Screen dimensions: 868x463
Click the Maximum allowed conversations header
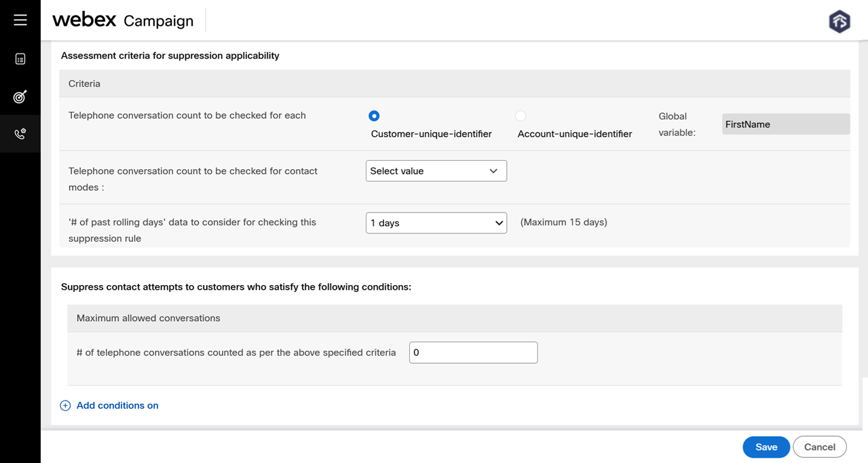tap(455, 318)
